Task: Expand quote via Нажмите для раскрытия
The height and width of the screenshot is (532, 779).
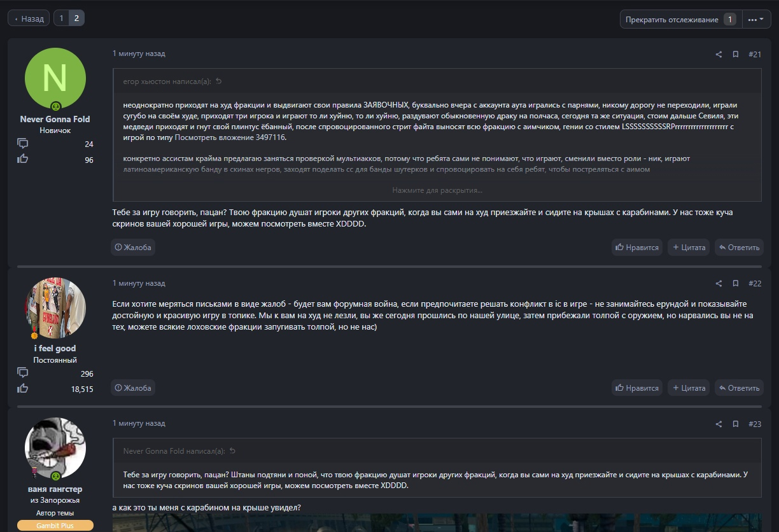Action: tap(437, 190)
